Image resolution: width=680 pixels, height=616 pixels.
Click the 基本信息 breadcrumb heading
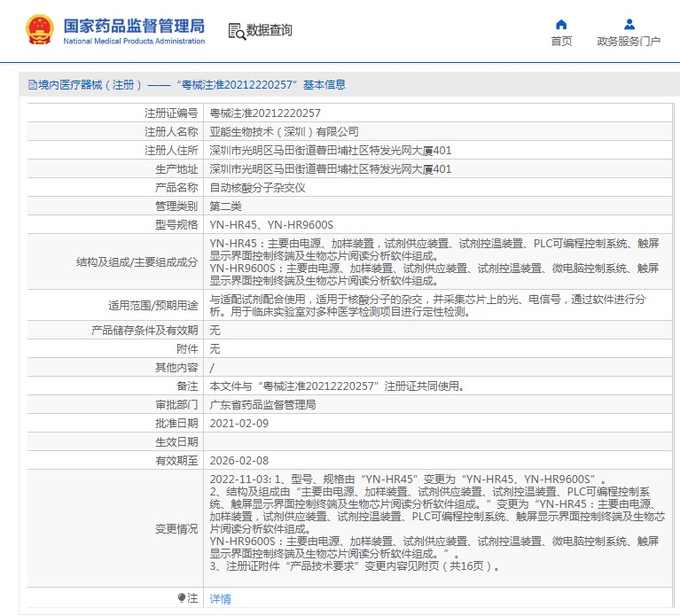[324, 84]
